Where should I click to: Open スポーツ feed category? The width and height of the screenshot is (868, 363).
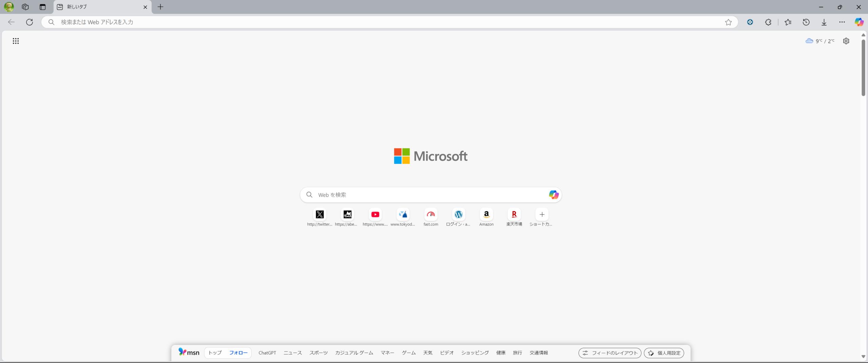coord(318,353)
